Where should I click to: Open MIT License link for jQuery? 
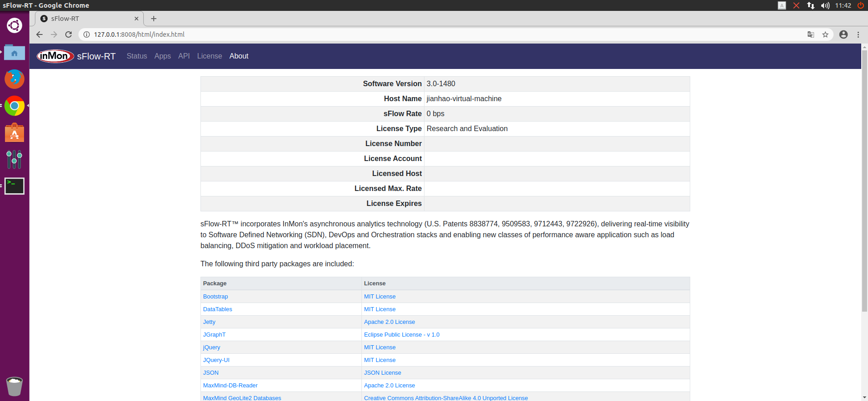(380, 347)
